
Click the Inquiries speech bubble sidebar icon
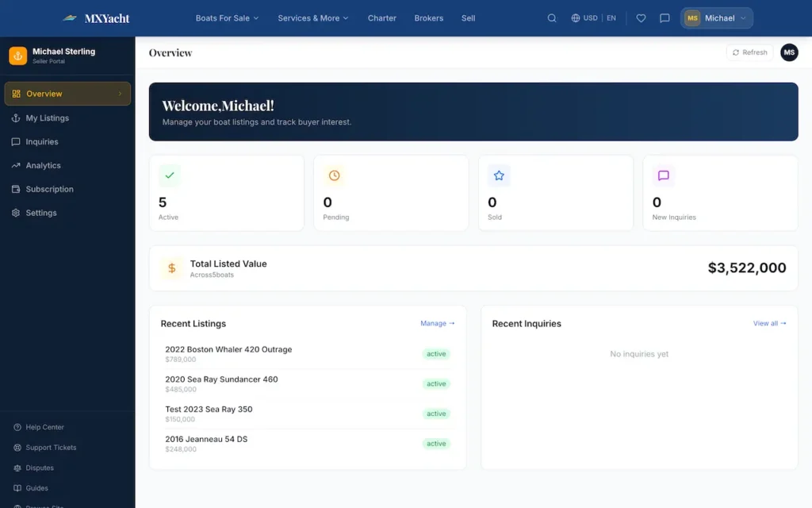pos(16,141)
